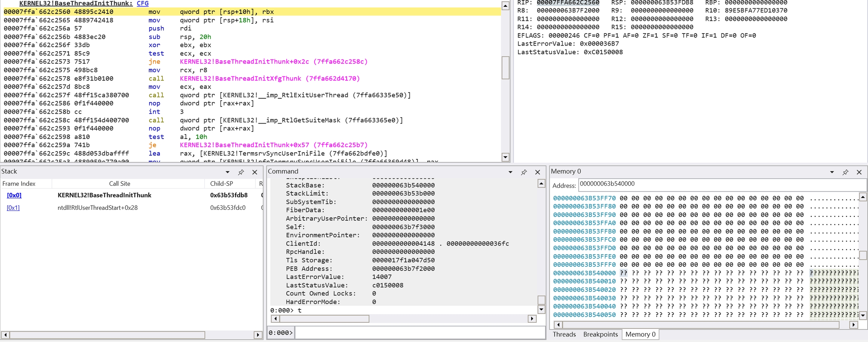Close the Command panel

(x=538, y=172)
